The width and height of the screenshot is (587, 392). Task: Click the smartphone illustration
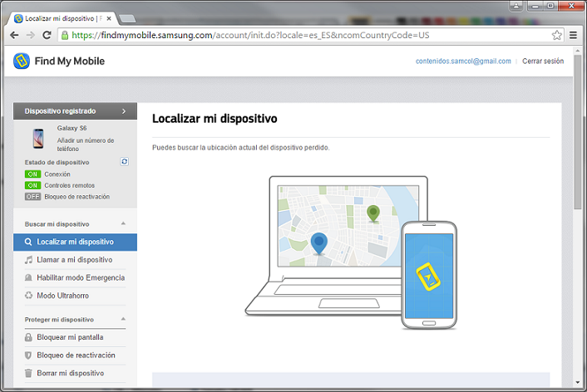[429, 275]
